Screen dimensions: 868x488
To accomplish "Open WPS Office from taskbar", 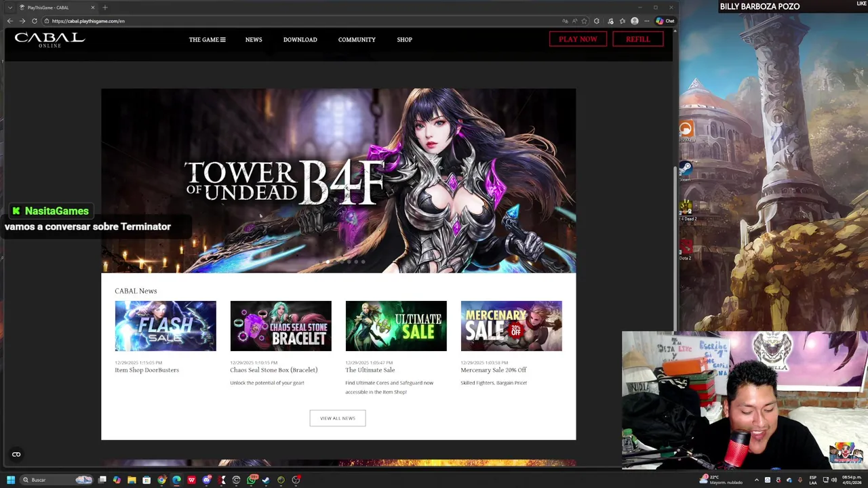I will point(191,480).
